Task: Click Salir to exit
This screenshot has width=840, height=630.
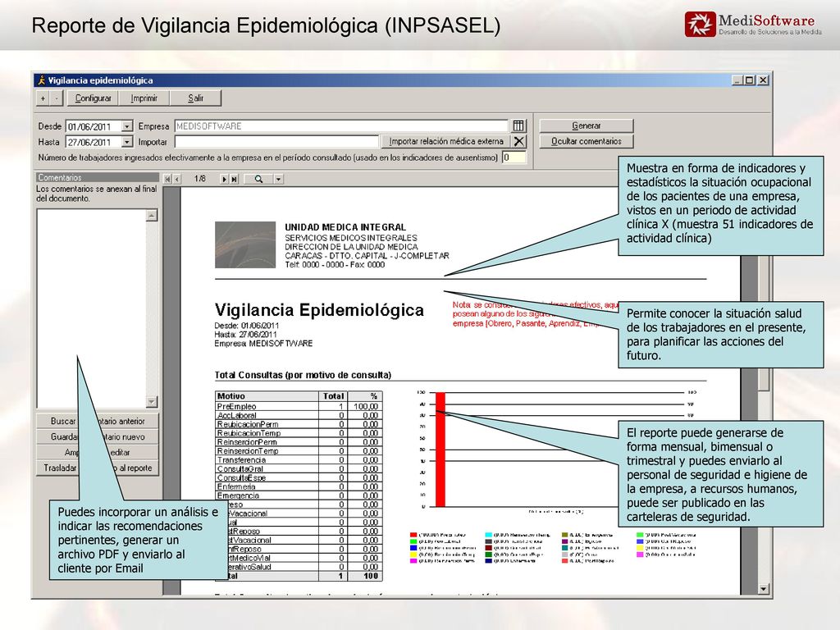Action: pyautogui.click(x=195, y=98)
